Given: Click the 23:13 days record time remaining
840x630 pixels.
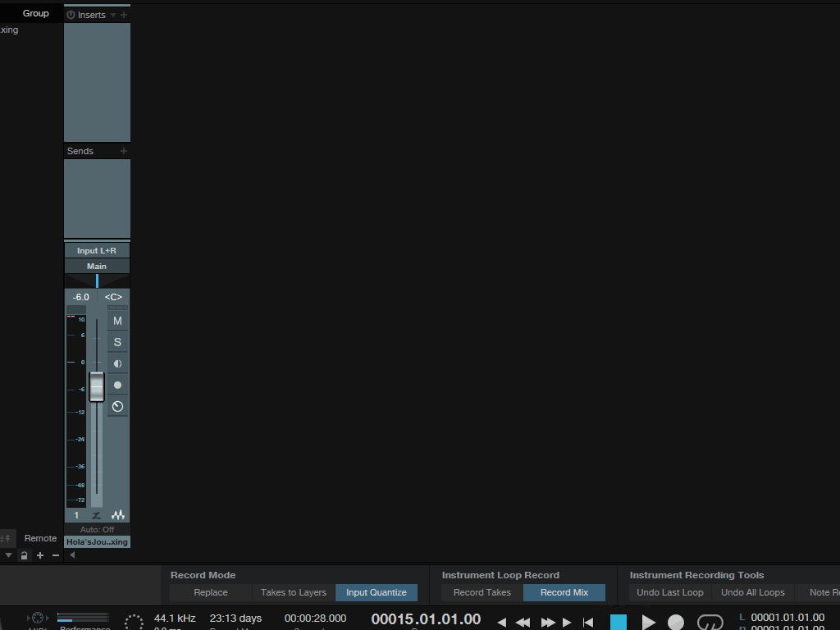Looking at the screenshot, I should click(235, 619).
